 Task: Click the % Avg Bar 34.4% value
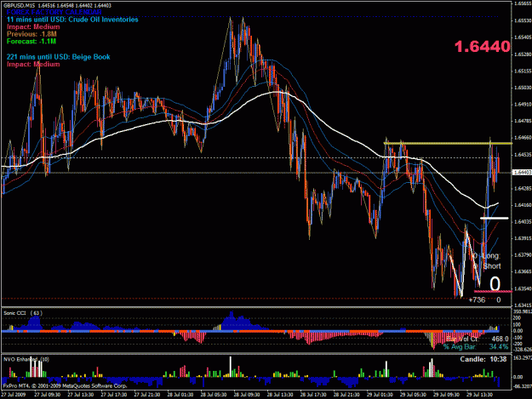pos(476,347)
